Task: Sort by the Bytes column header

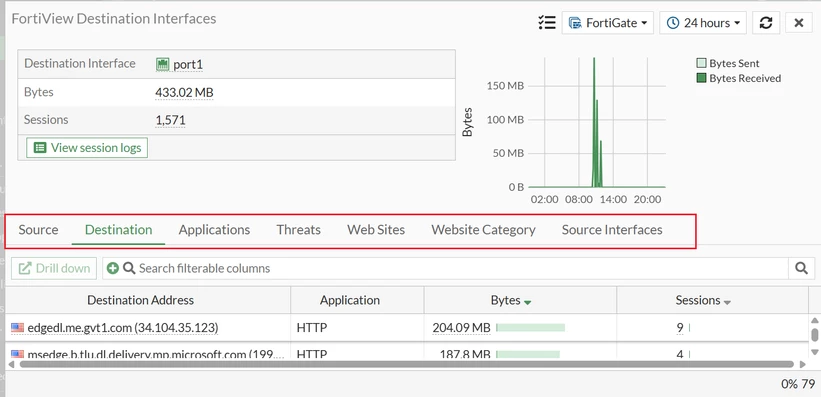Action: (520, 301)
